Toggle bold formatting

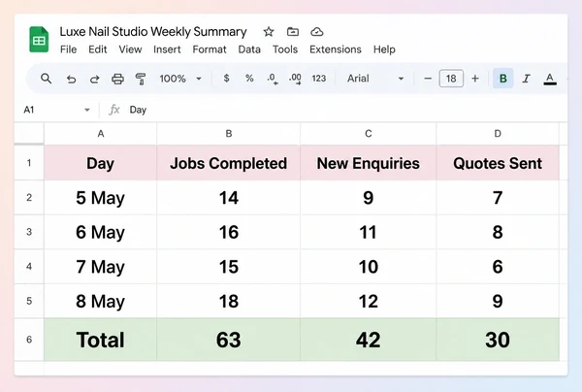coord(502,79)
